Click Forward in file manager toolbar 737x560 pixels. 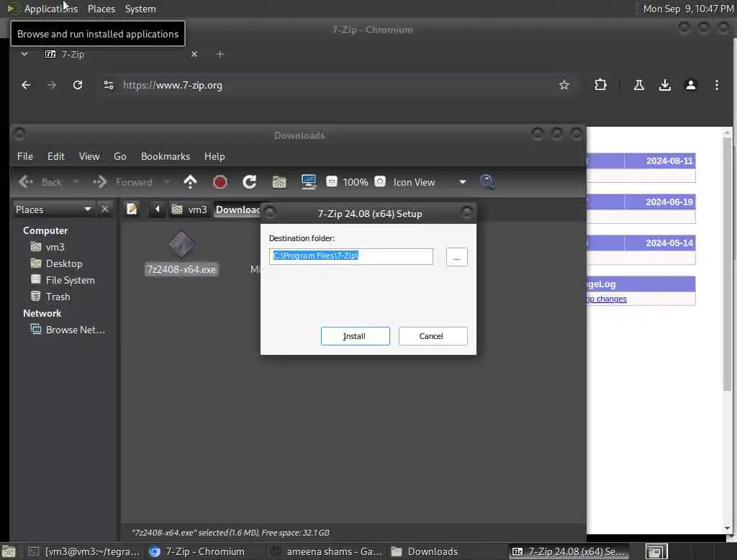point(122,182)
